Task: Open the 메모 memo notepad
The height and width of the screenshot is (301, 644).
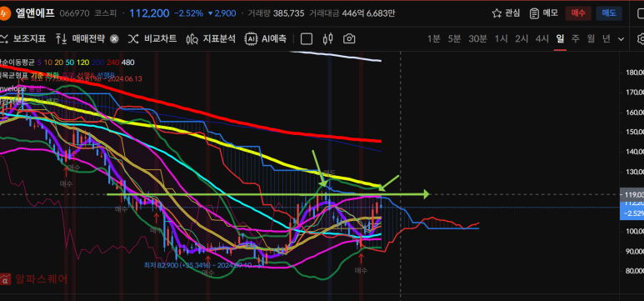Action: [x=544, y=13]
